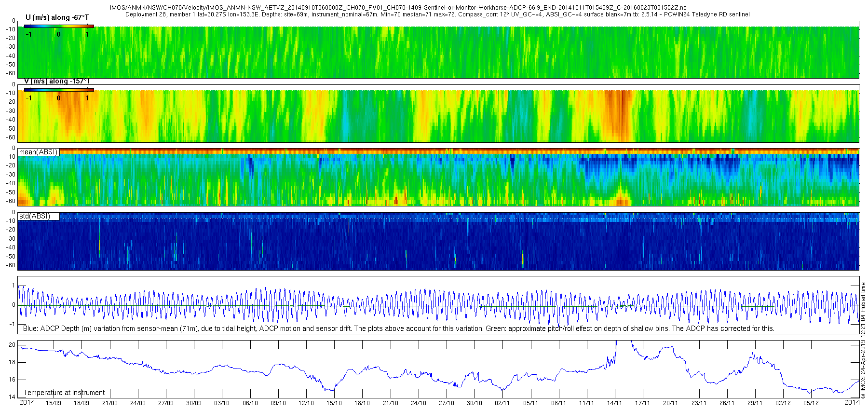This screenshot has width=868, height=410.
Task: Click the -30 depth tick in the V velocity panel
Action: point(11,110)
